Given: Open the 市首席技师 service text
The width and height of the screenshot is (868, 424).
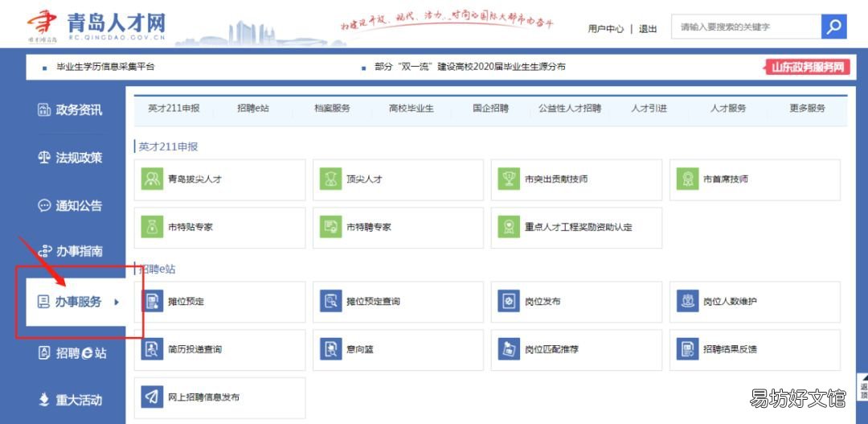Looking at the screenshot, I should 726,179.
